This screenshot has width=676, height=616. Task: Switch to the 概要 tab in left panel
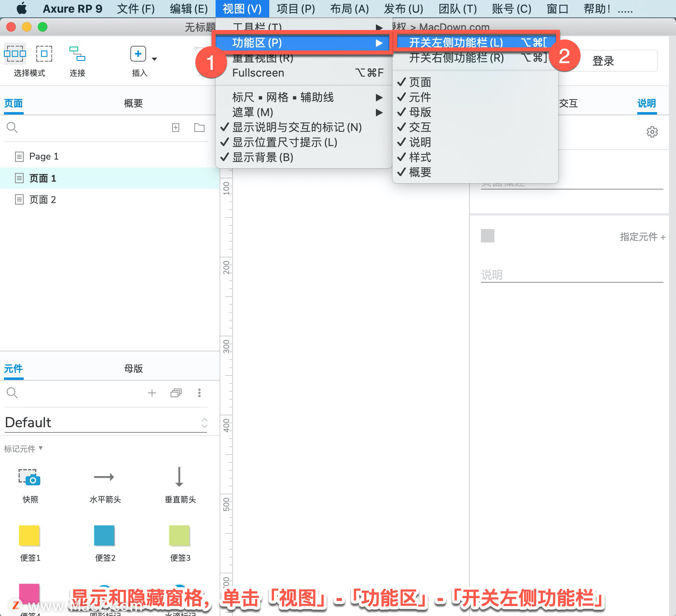click(x=133, y=103)
